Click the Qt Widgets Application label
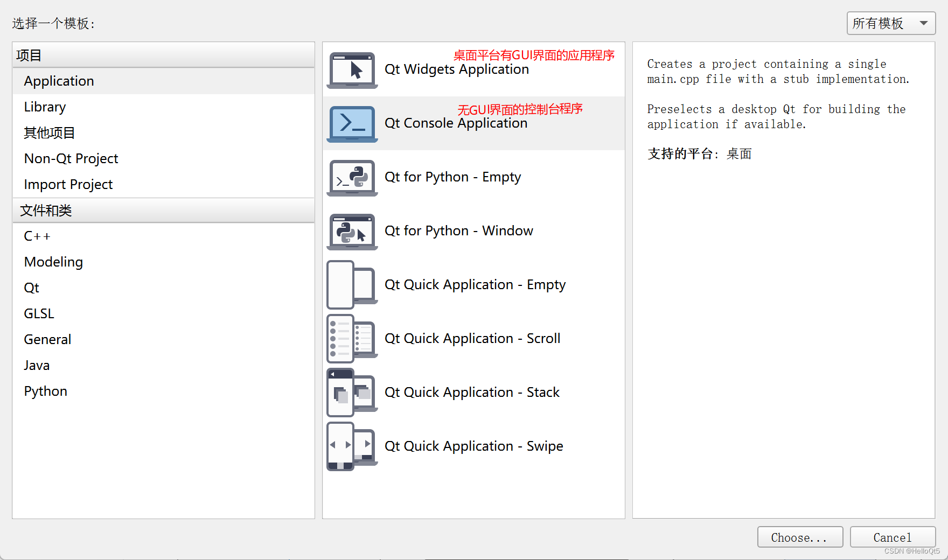Image resolution: width=948 pixels, height=560 pixels. coord(457,69)
